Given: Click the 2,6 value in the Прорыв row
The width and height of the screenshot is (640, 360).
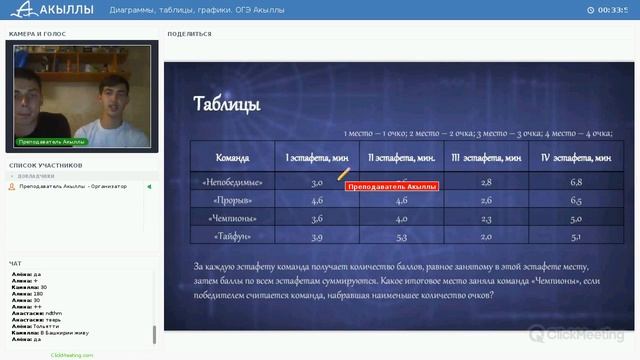Looking at the screenshot, I should tap(486, 200).
